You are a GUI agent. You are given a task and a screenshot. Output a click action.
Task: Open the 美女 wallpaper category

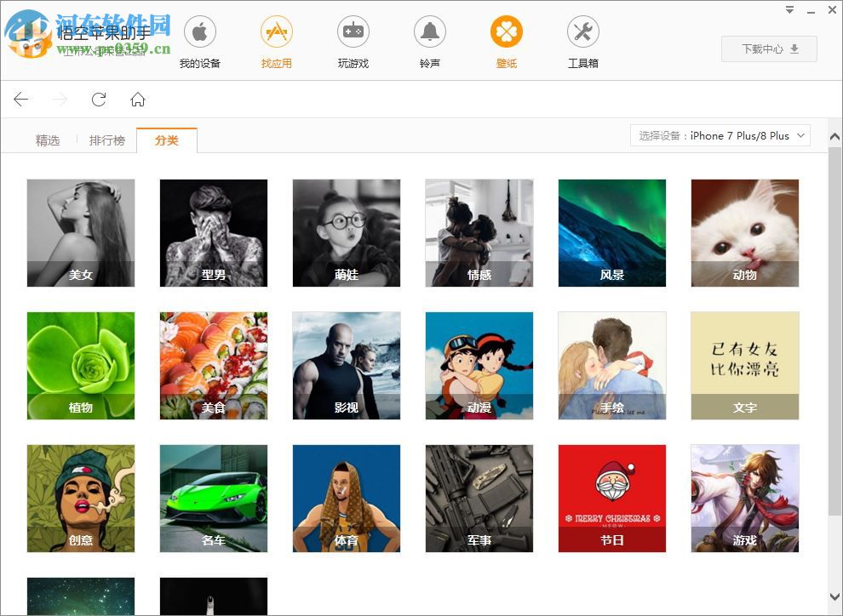click(81, 233)
